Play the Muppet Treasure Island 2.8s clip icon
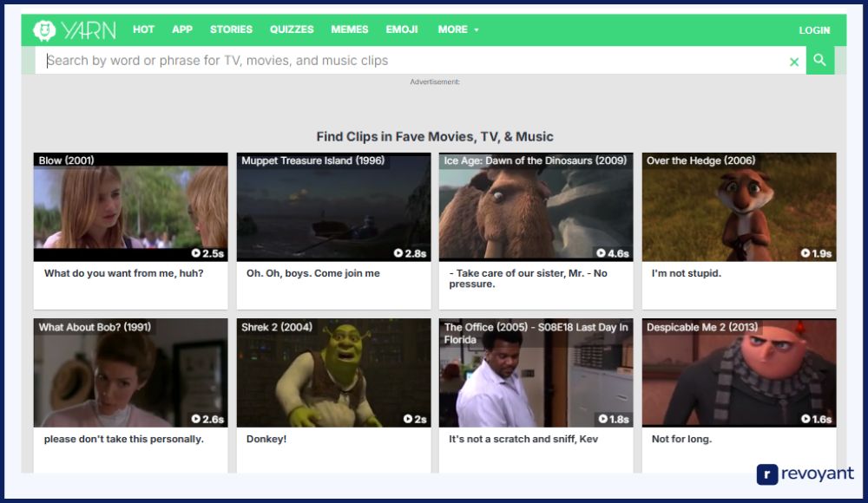Screen dimensions: 868x503 pyautogui.click(x=398, y=253)
